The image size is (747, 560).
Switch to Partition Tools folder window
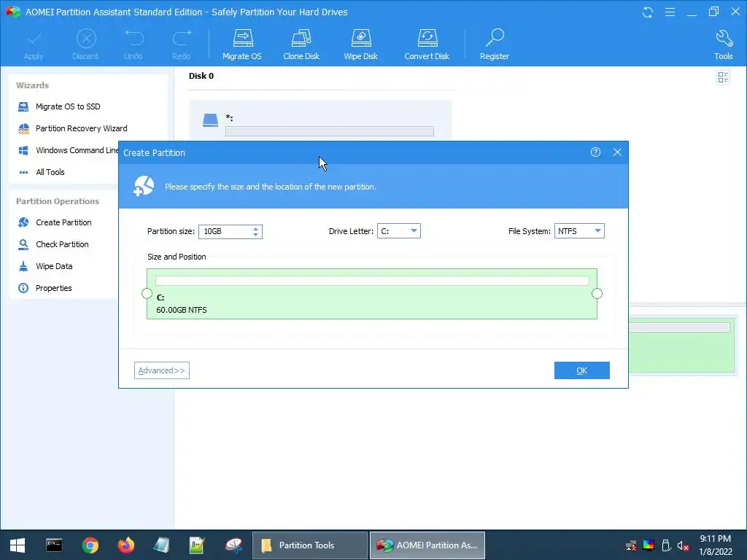click(x=309, y=545)
